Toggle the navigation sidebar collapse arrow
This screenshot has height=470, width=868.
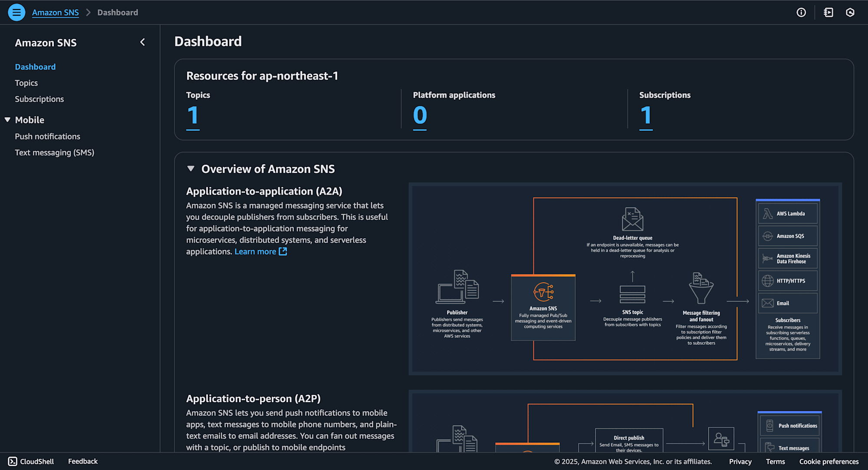[142, 42]
